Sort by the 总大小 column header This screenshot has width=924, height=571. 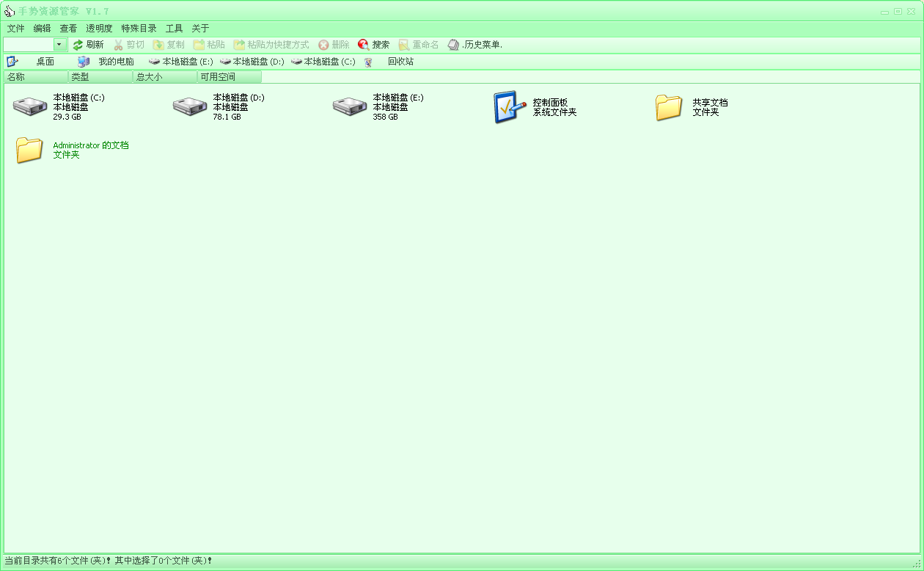pos(165,77)
